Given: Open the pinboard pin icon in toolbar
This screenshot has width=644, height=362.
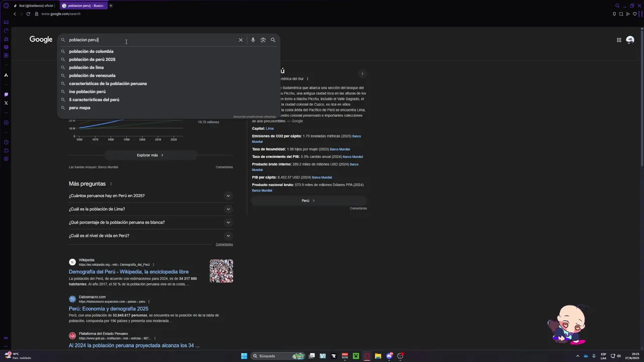Looking at the screenshot, I should tap(614, 14).
